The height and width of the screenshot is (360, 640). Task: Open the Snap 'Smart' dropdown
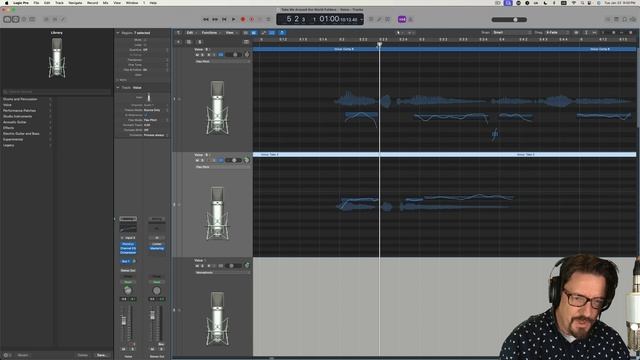click(511, 33)
